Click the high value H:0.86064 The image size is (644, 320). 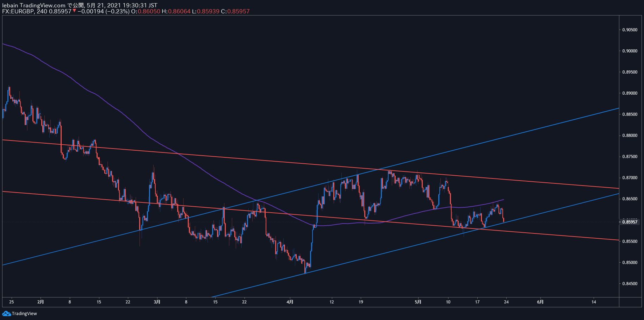(x=176, y=11)
